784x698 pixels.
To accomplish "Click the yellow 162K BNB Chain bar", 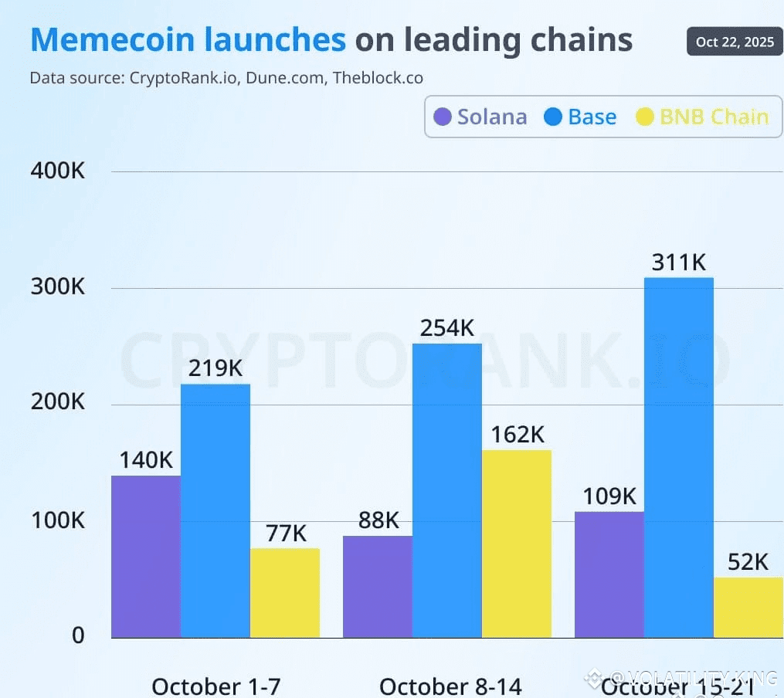I will click(517, 544).
